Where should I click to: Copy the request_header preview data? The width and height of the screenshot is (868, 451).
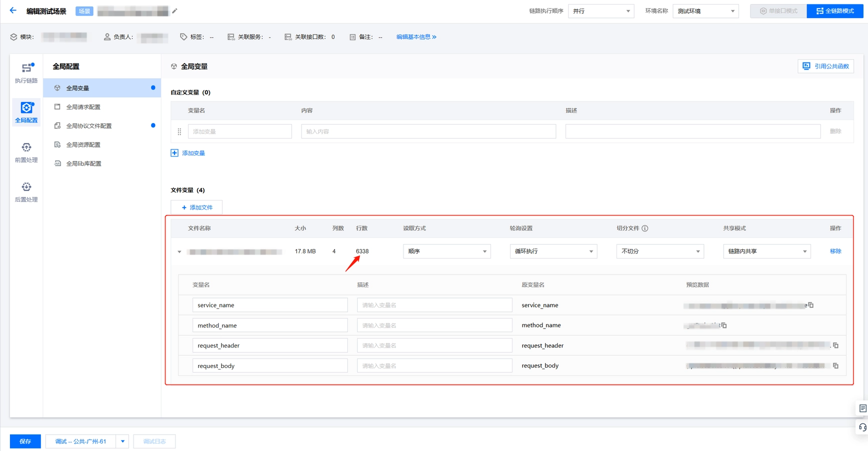point(835,345)
